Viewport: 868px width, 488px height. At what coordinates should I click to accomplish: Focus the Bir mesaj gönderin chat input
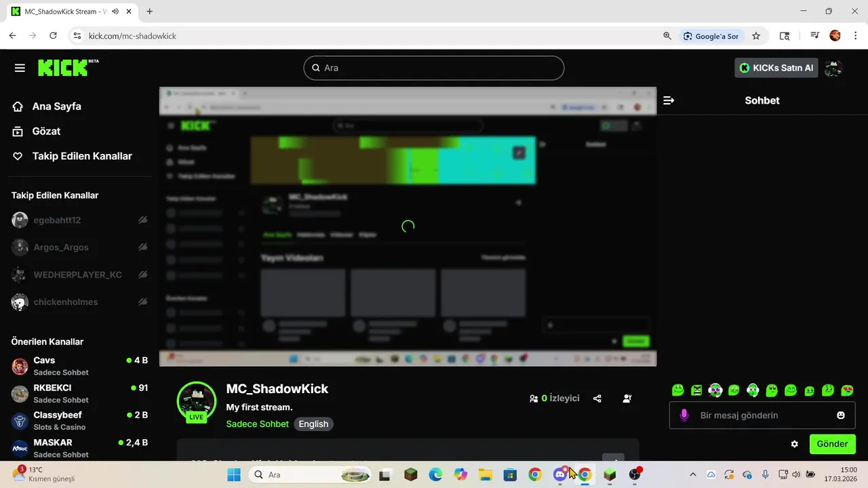coord(763,415)
